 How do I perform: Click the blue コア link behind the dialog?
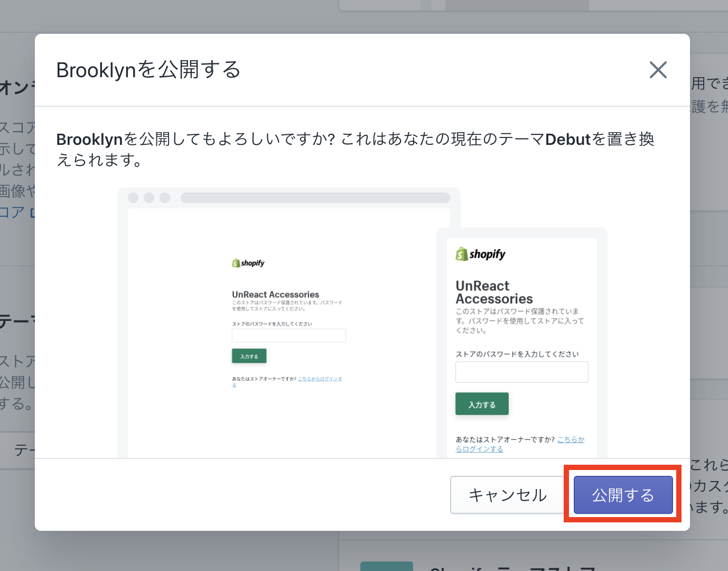pos(13,213)
